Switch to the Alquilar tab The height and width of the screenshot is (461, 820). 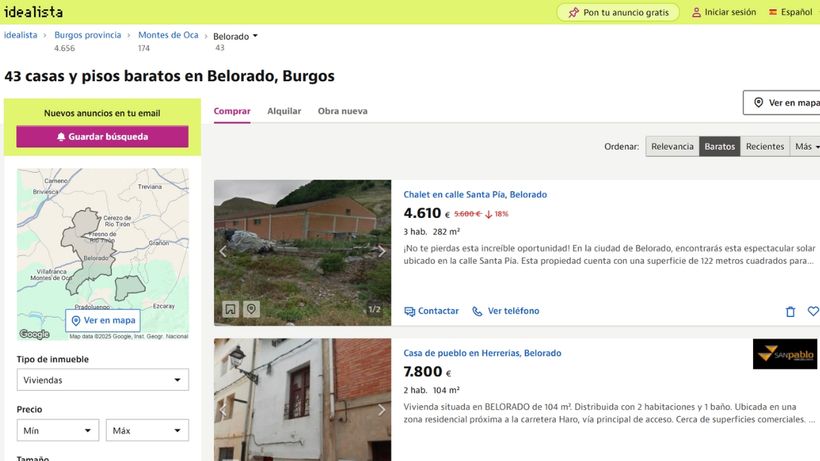(284, 111)
